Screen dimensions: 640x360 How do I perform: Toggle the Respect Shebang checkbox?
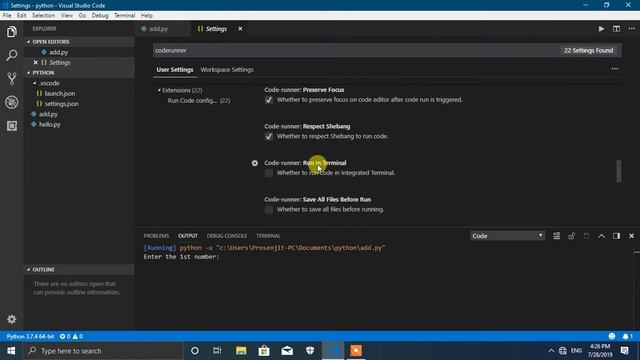269,136
